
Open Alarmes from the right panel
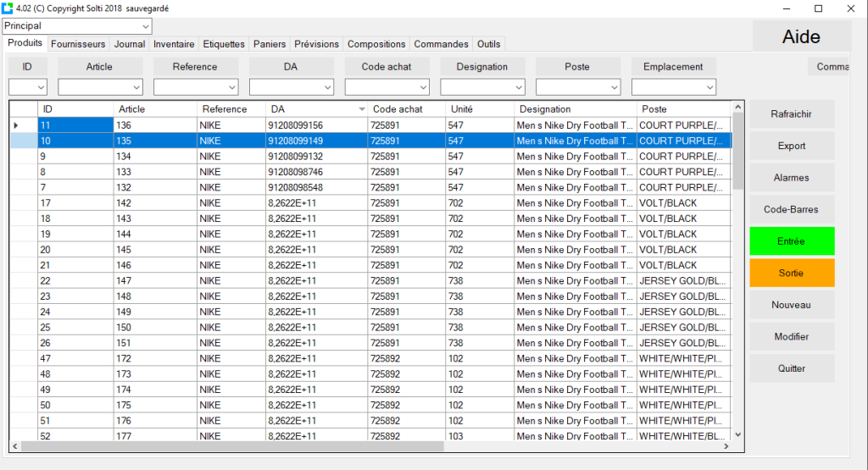click(792, 178)
